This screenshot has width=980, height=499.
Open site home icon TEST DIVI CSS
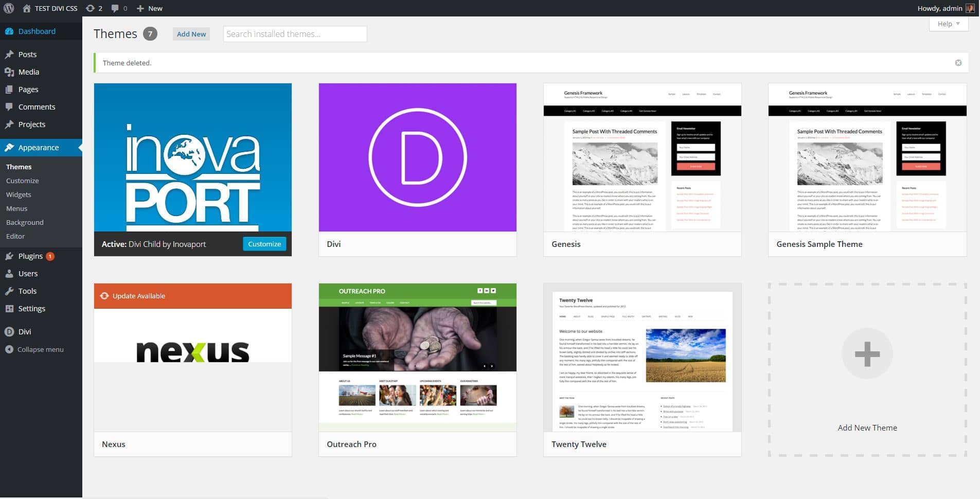click(27, 8)
